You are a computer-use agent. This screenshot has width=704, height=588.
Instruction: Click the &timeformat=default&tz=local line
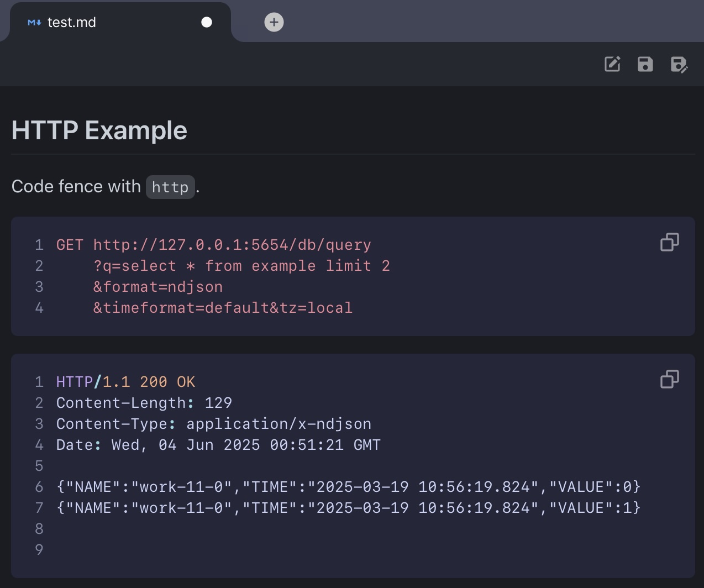coord(222,308)
